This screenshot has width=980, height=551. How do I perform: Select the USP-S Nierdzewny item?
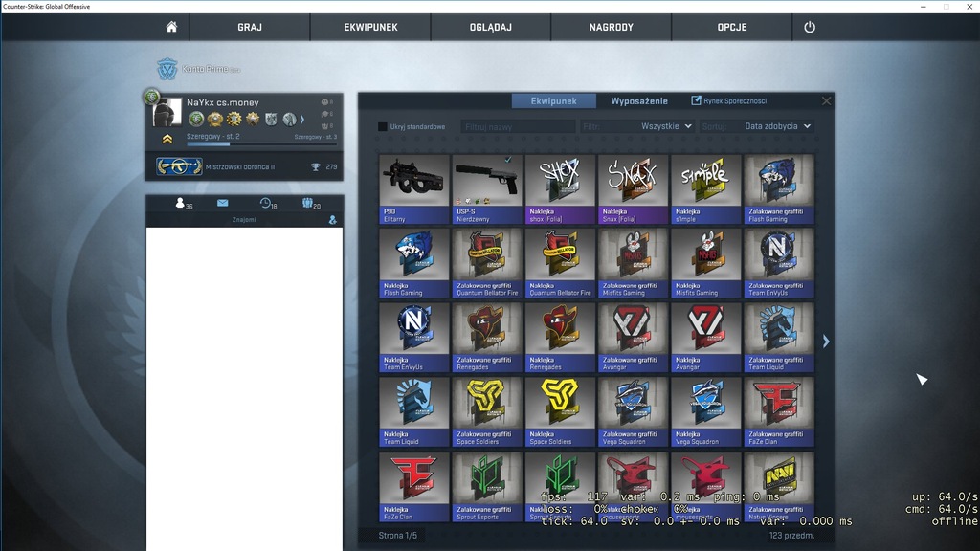pyautogui.click(x=487, y=189)
